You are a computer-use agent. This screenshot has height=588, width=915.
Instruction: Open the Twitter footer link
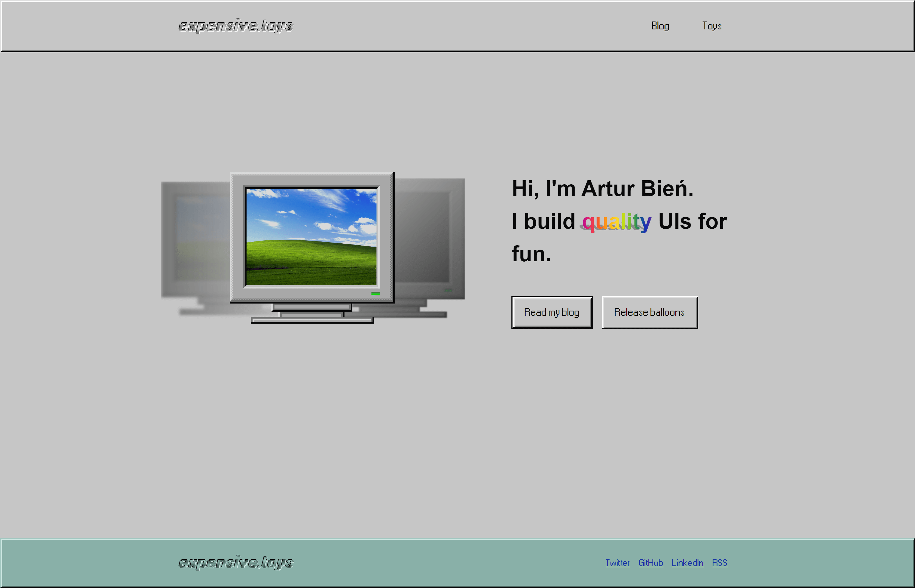tap(617, 563)
